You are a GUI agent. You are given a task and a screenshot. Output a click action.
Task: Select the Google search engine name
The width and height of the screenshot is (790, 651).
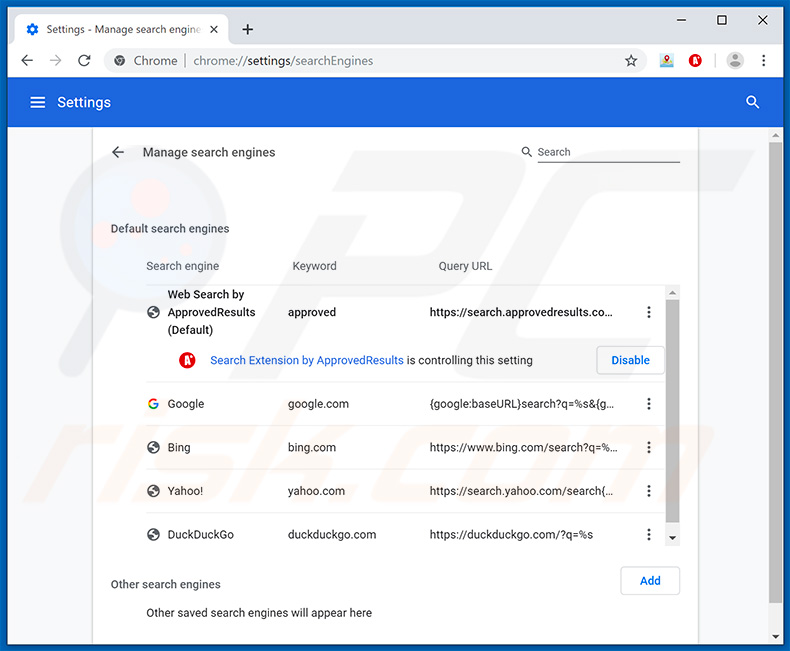point(186,404)
